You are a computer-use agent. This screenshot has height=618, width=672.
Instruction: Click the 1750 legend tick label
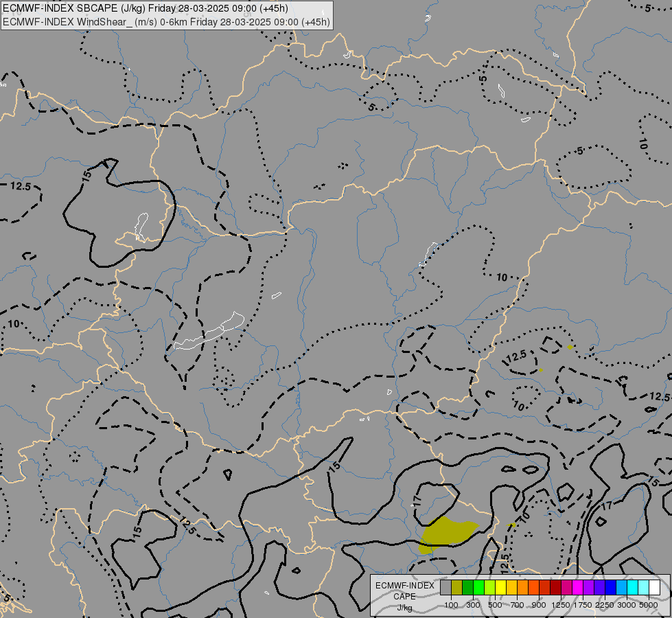[583, 605]
